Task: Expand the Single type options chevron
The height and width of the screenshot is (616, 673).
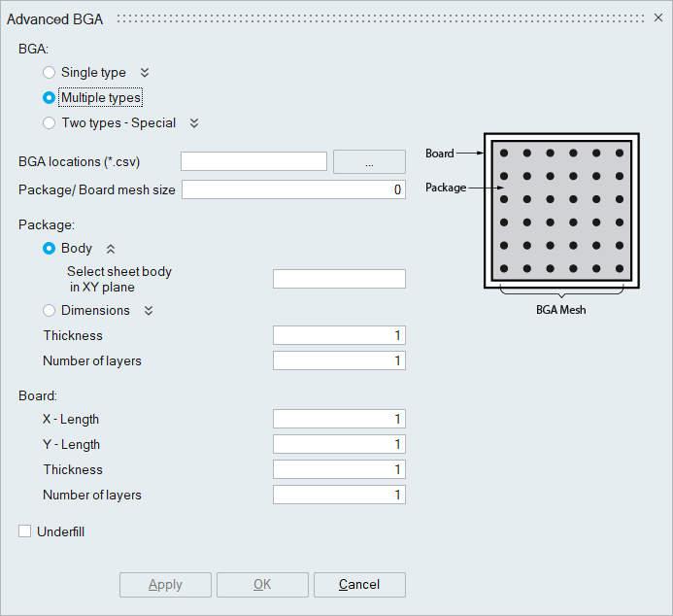Action: (145, 73)
